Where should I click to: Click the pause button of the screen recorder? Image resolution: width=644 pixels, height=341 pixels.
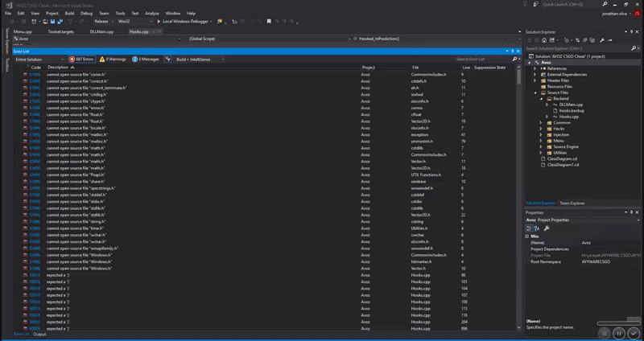[x=618, y=333]
